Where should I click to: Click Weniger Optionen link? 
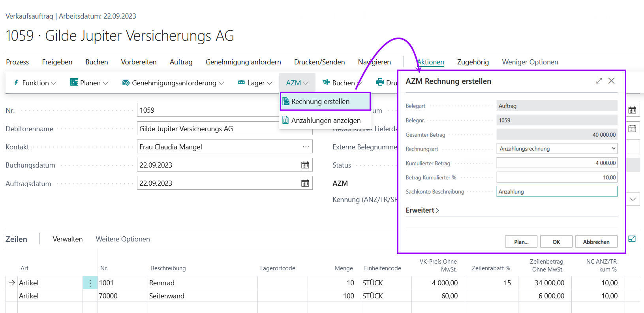tap(529, 62)
